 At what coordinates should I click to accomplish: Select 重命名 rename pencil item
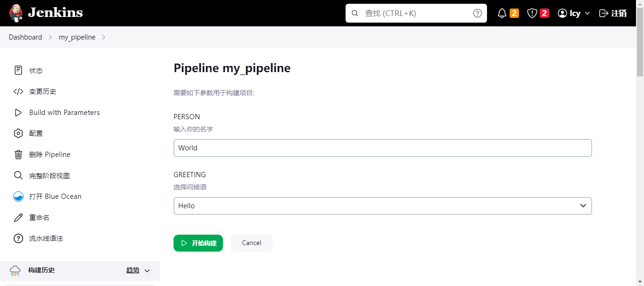pyautogui.click(x=39, y=218)
